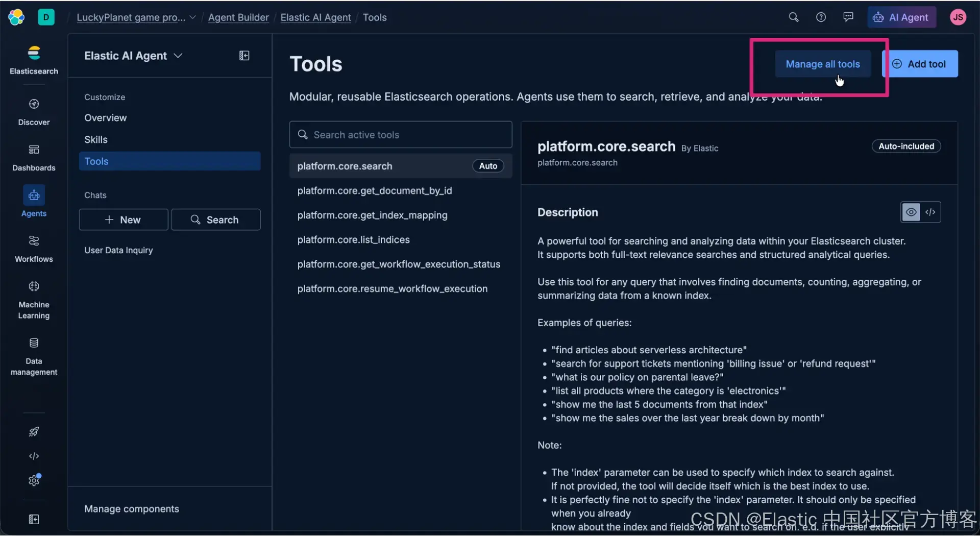Click the Add tool button
The width and height of the screenshot is (980, 536).
[920, 64]
